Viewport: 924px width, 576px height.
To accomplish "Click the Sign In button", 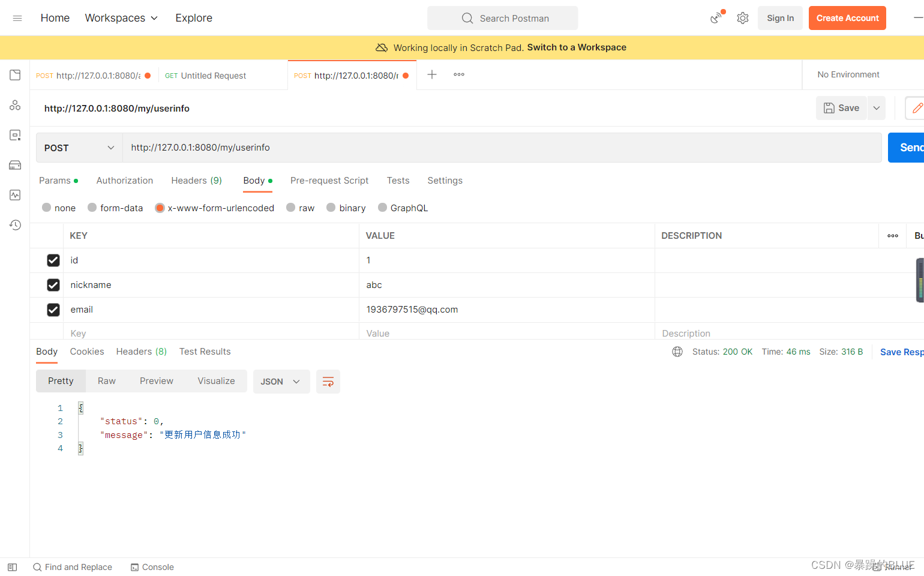I will (780, 18).
